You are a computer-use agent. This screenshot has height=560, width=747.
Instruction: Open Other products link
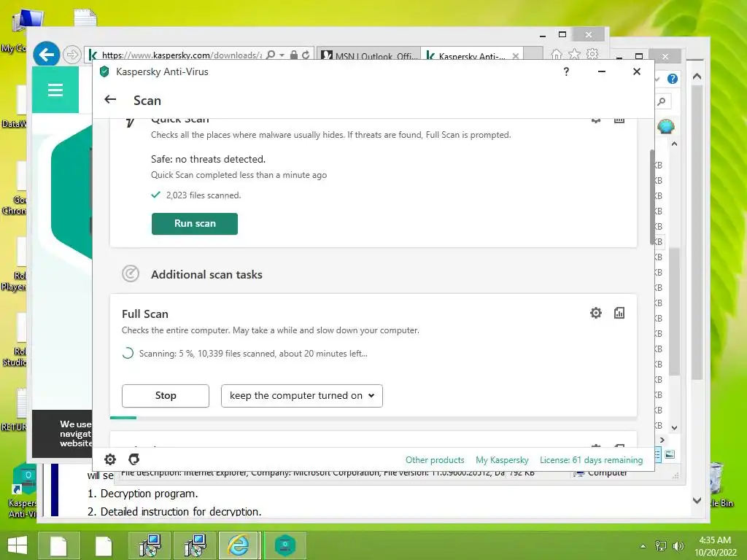click(435, 460)
